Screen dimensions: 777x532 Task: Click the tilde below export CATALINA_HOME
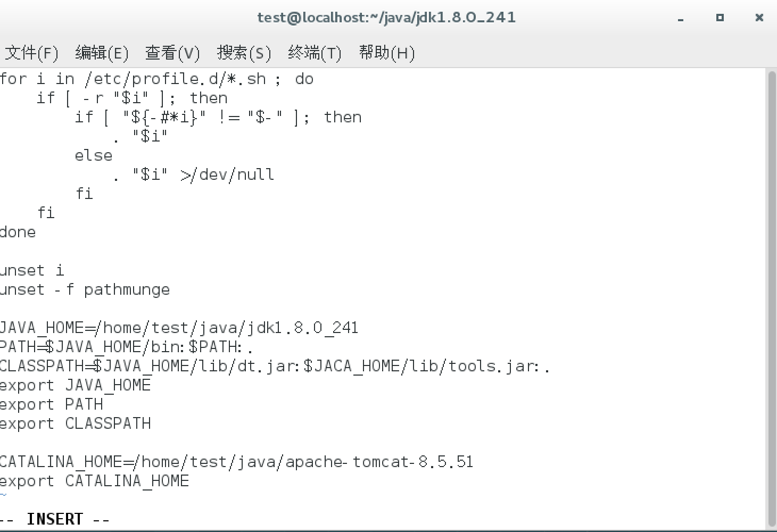pyautogui.click(x=4, y=495)
